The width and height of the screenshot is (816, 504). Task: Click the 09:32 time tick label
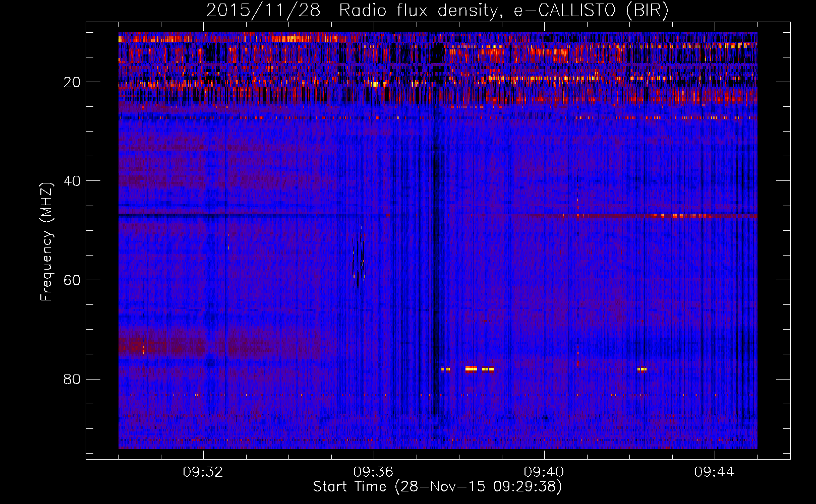(203, 472)
